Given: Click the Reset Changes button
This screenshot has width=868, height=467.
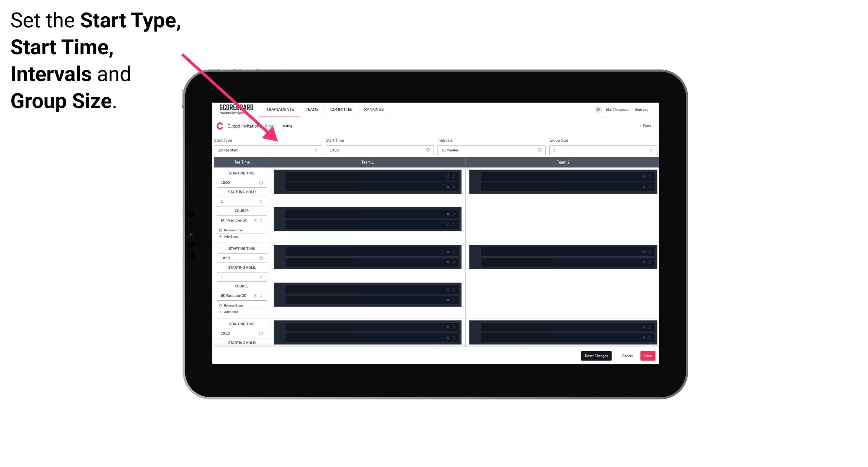Looking at the screenshot, I should [597, 356].
